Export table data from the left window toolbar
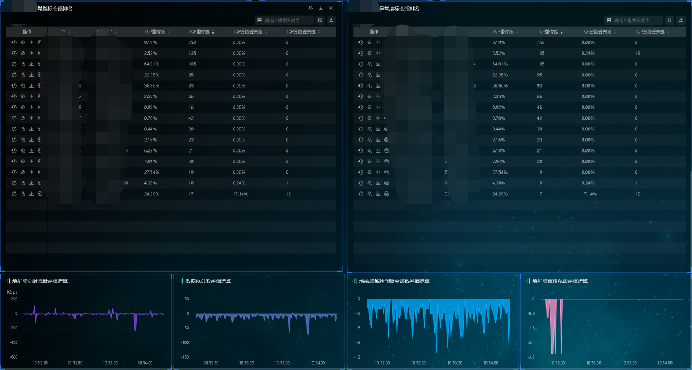This screenshot has height=370, width=692. pyautogui.click(x=331, y=20)
